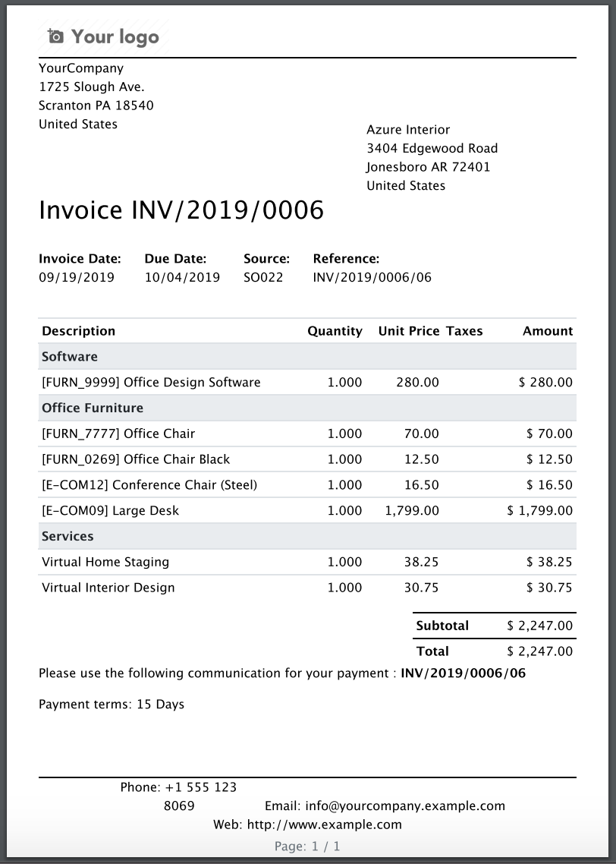Select the Azure Interior customer name
Viewport: 616px width, 864px height.
408,130
